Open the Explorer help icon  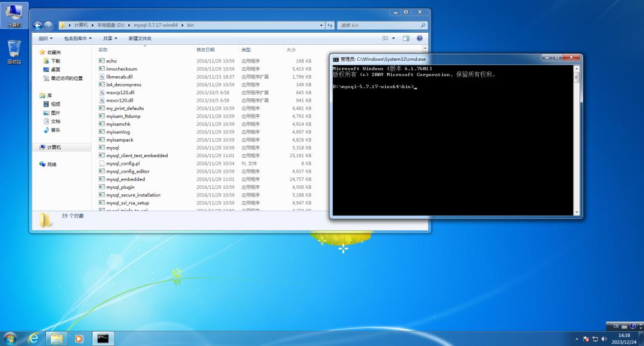(419, 38)
